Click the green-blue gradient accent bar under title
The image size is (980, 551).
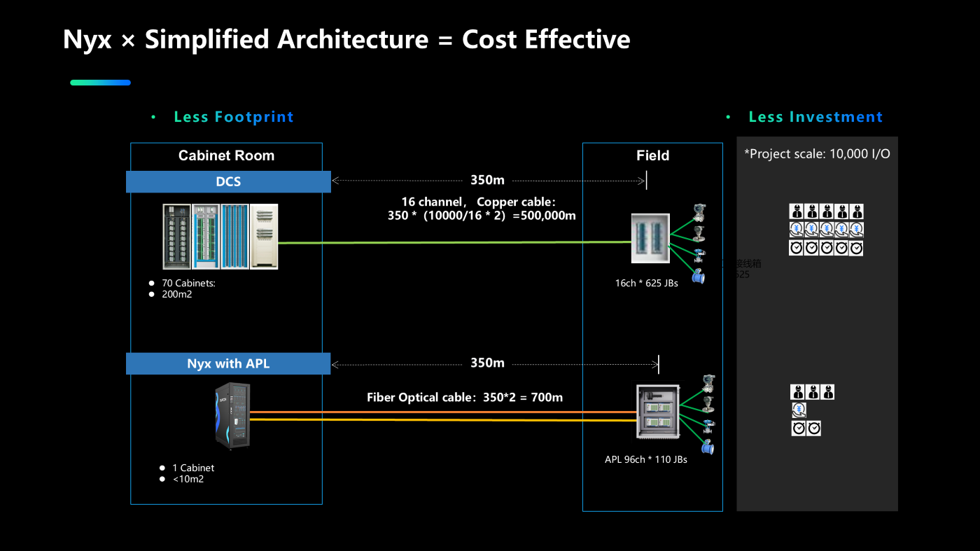point(100,83)
